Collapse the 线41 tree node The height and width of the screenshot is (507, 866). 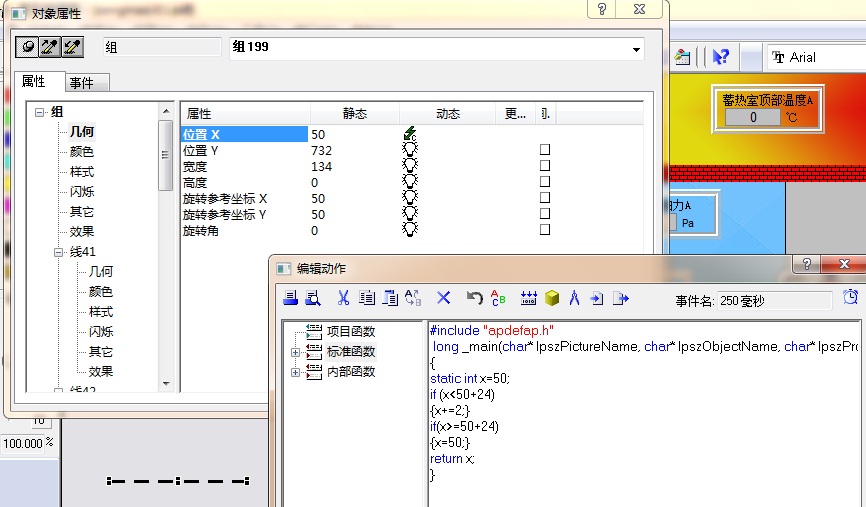click(59, 252)
